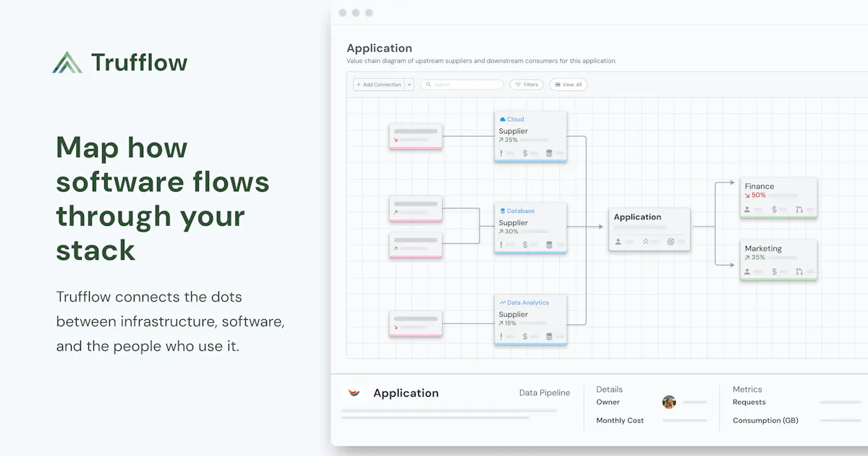Open the Filters button
868x456 pixels.
[x=527, y=85]
